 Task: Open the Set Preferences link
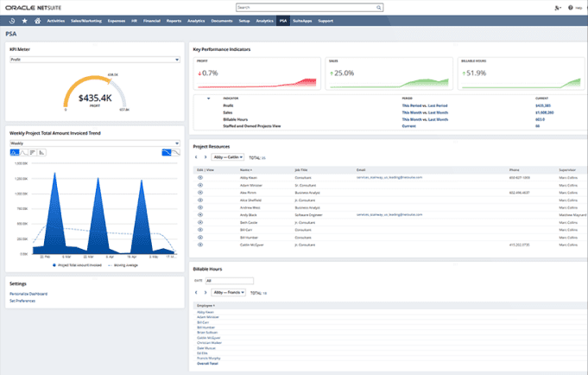click(22, 301)
